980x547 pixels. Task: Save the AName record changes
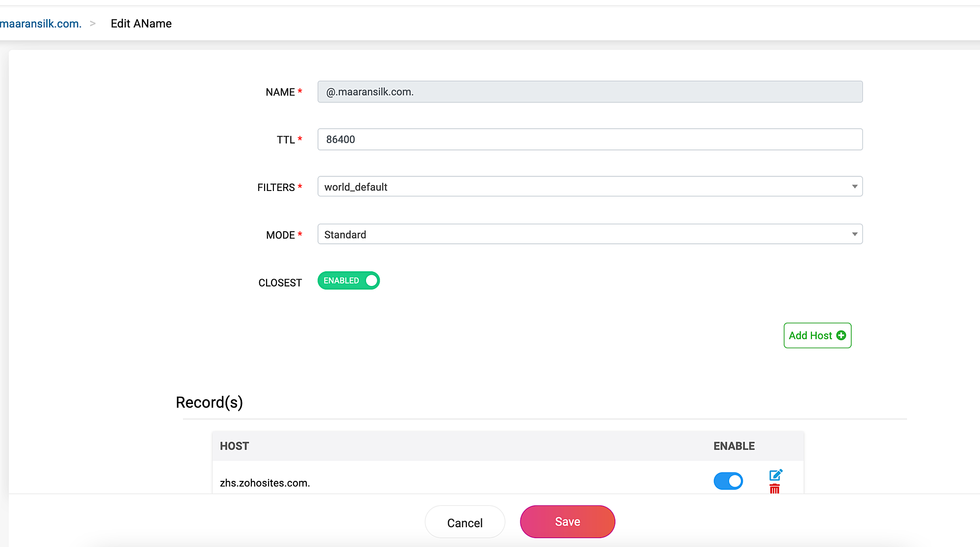tap(567, 522)
